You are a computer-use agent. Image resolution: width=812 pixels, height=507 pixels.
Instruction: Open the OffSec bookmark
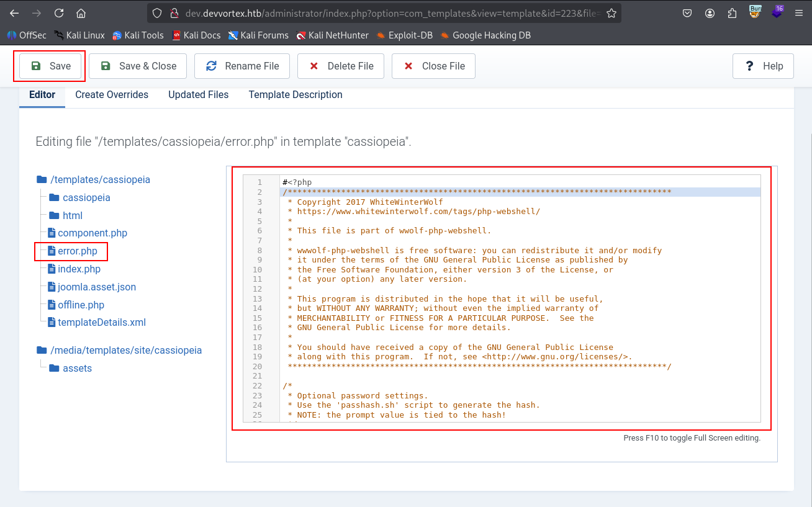(27, 35)
